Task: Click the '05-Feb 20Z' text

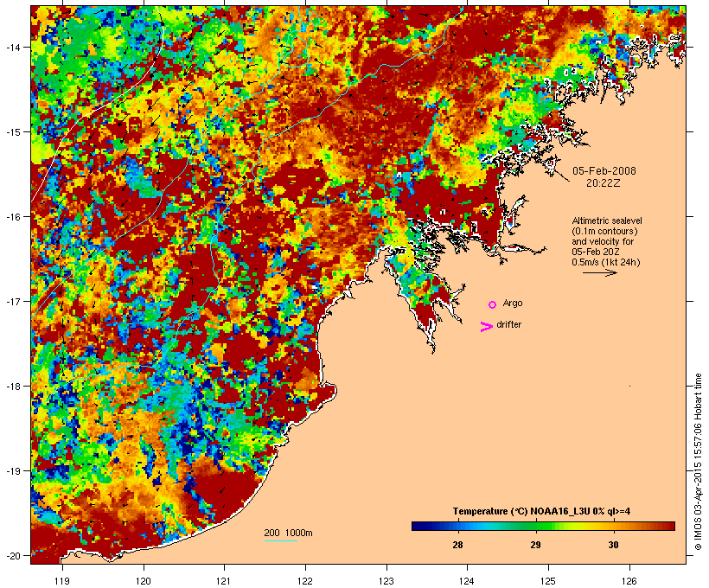Action: point(596,252)
